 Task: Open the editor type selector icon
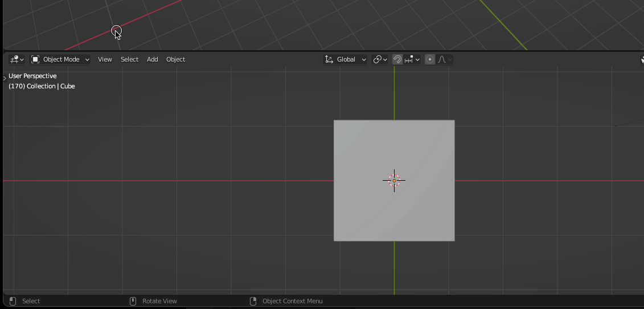[14, 59]
